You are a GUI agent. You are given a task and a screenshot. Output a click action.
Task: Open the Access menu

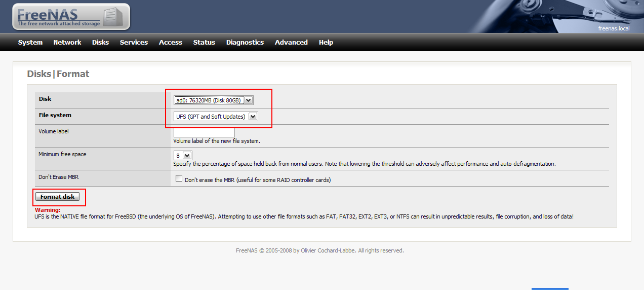[x=171, y=43]
